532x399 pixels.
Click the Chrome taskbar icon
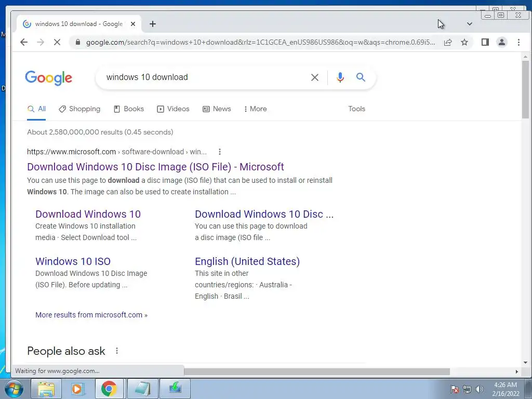[109, 389]
